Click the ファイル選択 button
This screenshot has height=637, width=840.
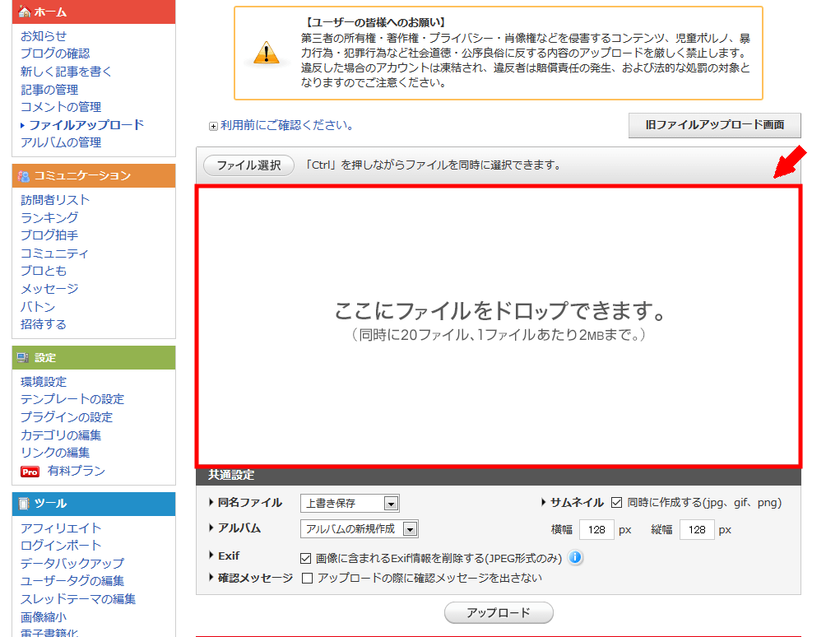248,165
